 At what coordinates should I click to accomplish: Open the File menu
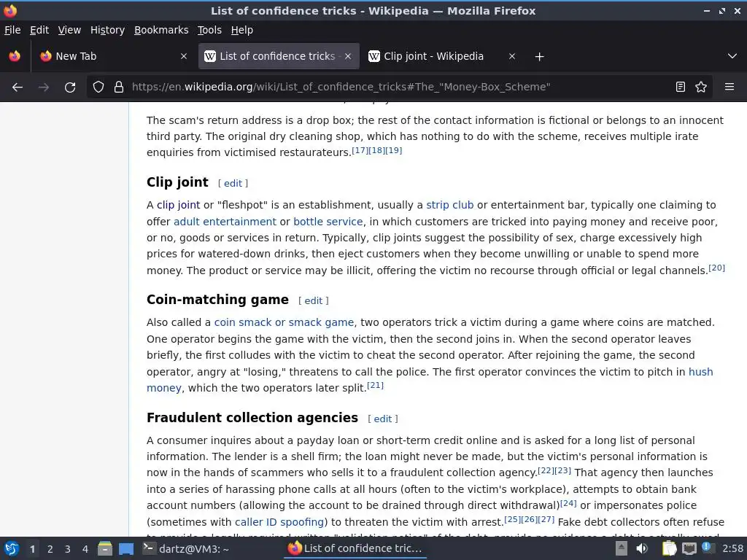(x=12, y=30)
